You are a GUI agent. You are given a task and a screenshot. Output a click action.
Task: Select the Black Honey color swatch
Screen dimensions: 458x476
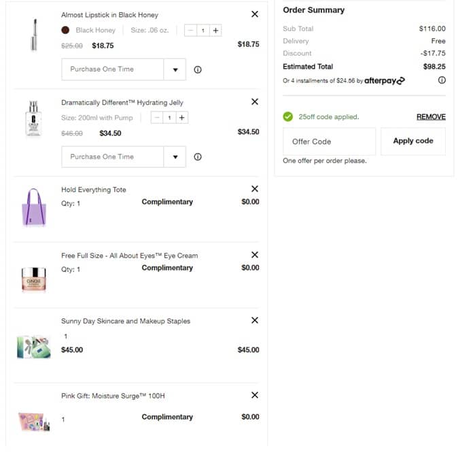(66, 31)
